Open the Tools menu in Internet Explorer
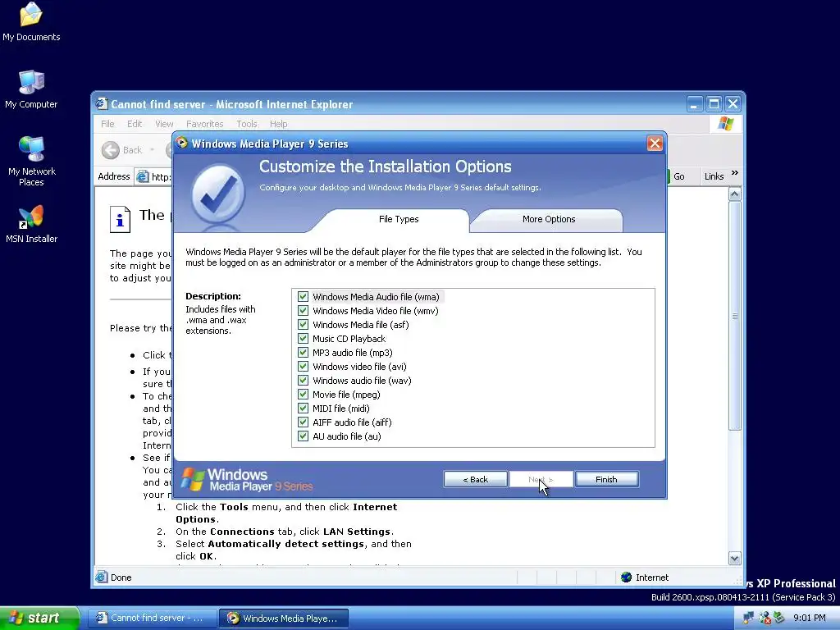Viewport: 840px width, 630px height. (247, 124)
